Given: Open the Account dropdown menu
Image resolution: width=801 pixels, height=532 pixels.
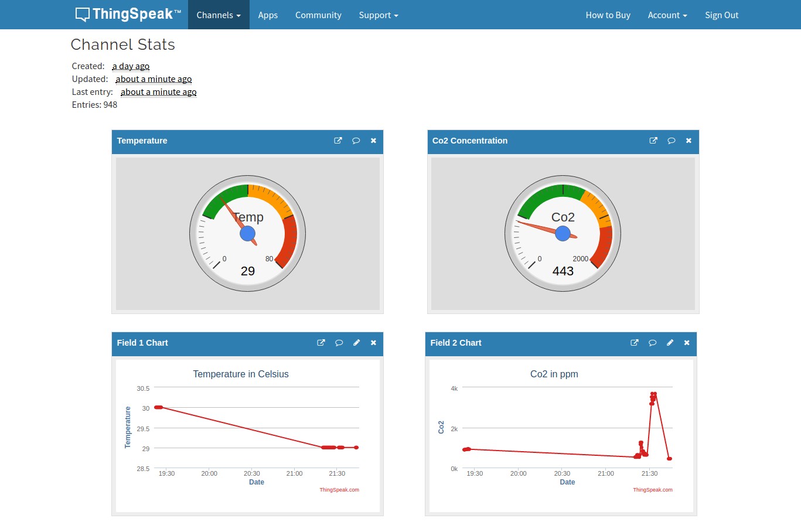Looking at the screenshot, I should (667, 15).
